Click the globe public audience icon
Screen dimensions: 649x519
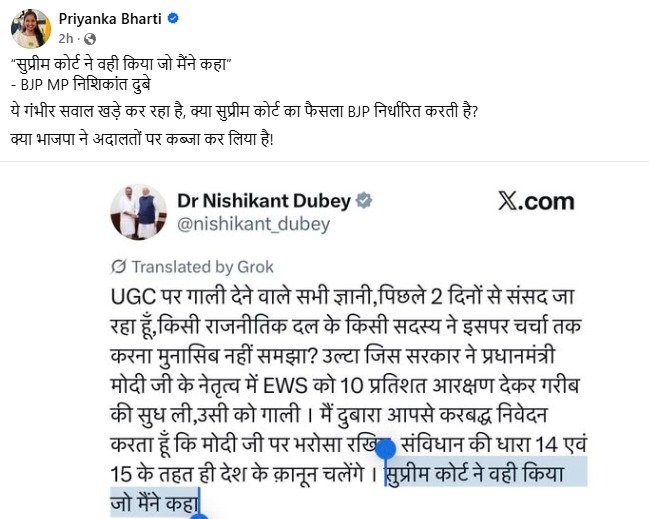pos(90,39)
